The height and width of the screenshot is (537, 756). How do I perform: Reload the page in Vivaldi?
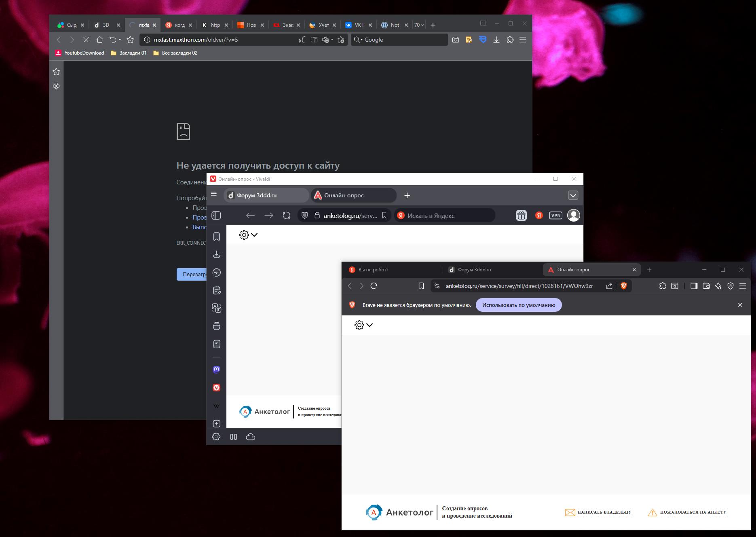287,216
